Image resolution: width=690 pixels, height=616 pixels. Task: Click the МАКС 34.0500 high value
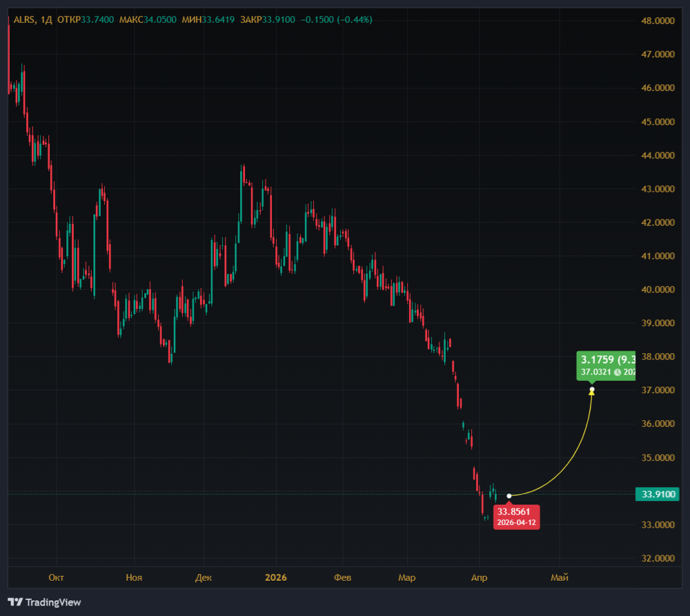click(x=148, y=20)
